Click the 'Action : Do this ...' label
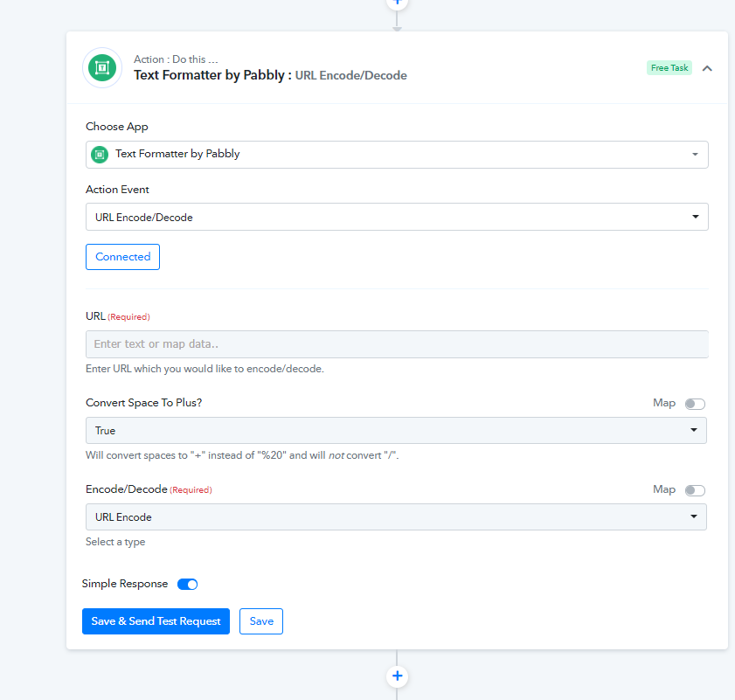735x700 pixels. pyautogui.click(x=176, y=59)
